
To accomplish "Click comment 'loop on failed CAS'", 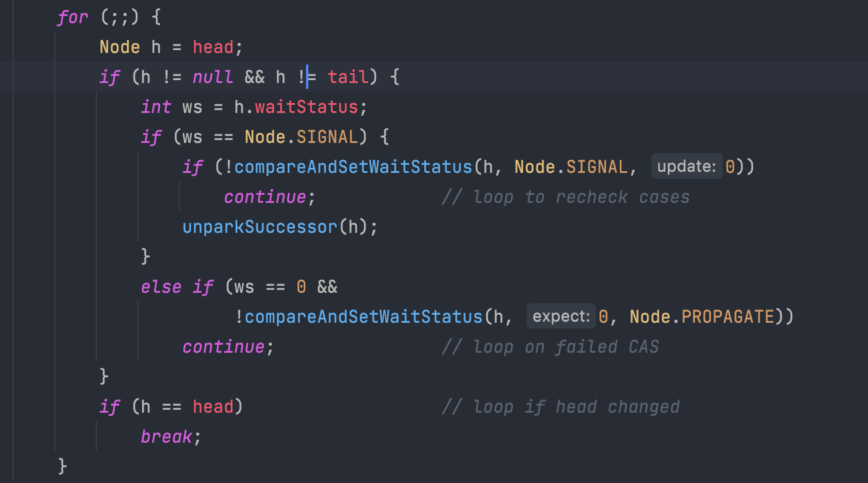I will pyautogui.click(x=550, y=347).
